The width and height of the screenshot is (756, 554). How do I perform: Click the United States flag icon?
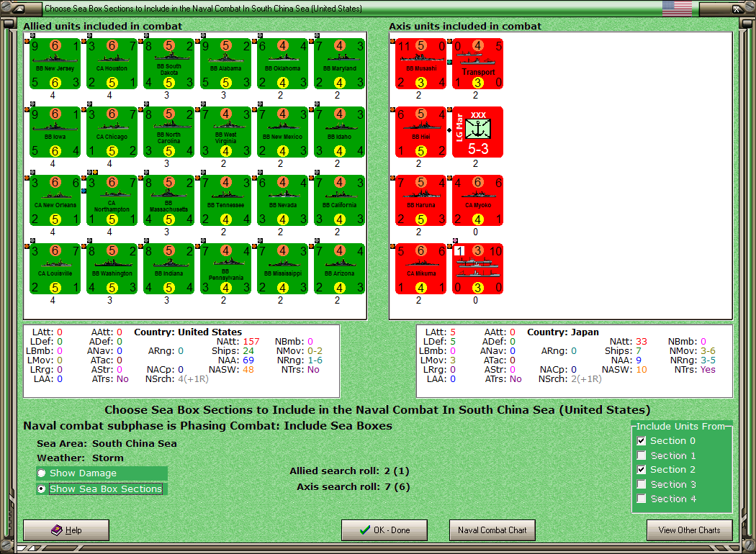point(677,8)
